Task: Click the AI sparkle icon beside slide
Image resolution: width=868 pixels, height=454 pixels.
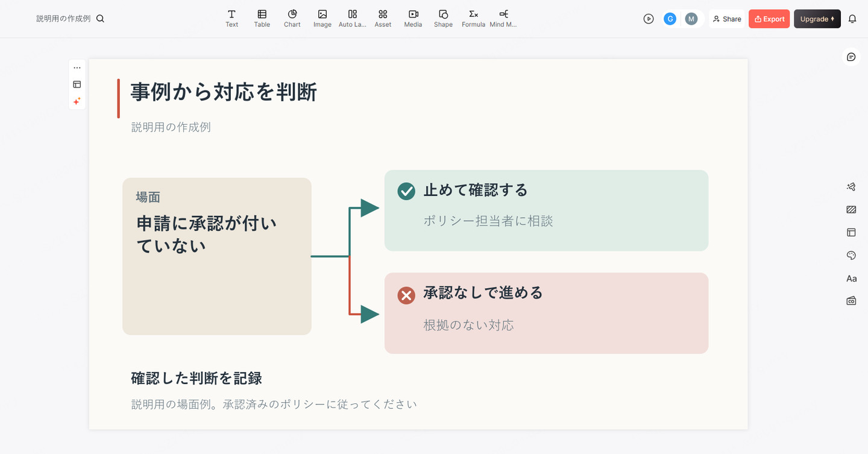Action: [x=77, y=101]
